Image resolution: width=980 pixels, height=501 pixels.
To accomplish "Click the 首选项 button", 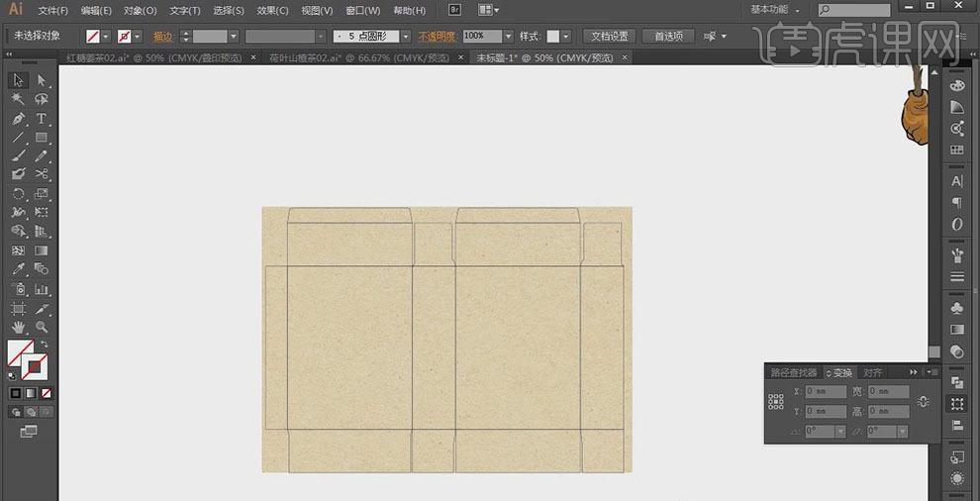I will (668, 37).
